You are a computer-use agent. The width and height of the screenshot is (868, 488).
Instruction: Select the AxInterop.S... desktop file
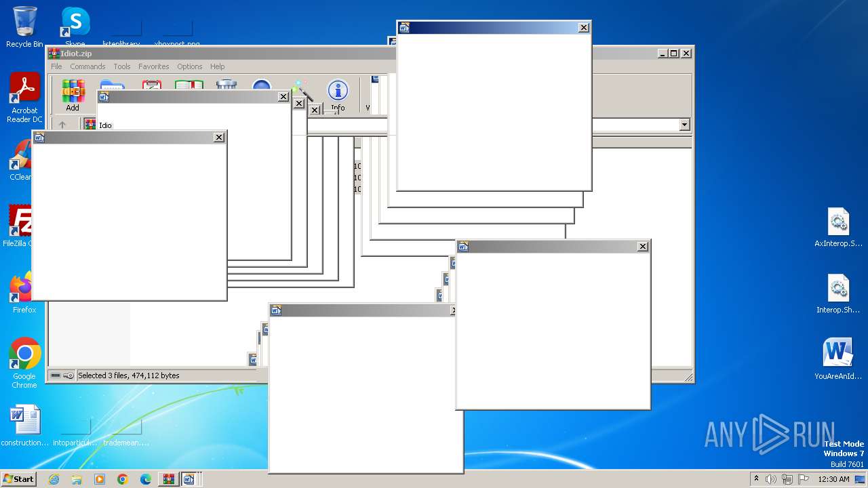839,228
